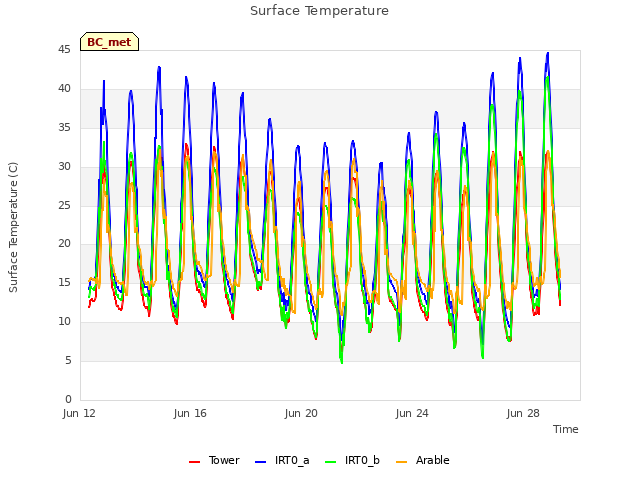The height and width of the screenshot is (480, 640).
Task: Select the Jun 28 x-axis tick label
Action: coord(523,413)
